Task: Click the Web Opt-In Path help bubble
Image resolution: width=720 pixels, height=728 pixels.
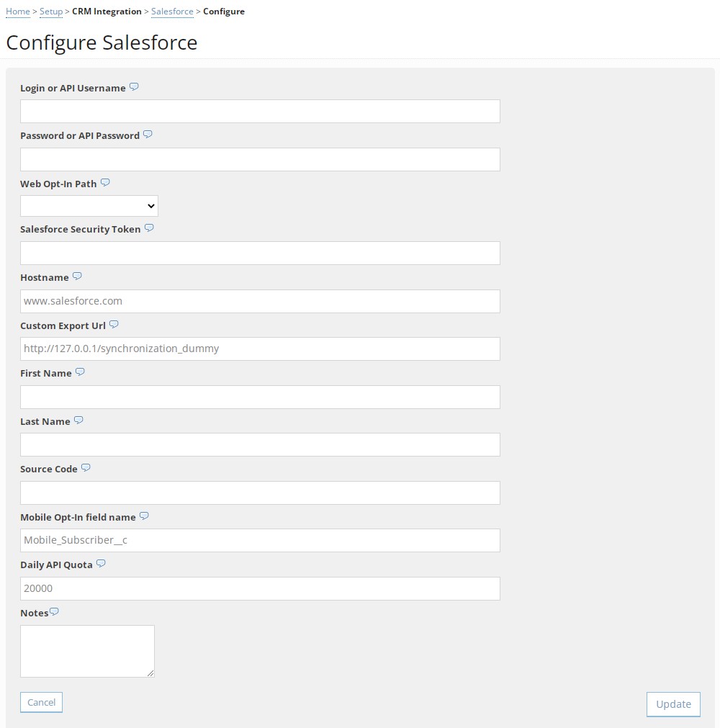Action: point(105,181)
